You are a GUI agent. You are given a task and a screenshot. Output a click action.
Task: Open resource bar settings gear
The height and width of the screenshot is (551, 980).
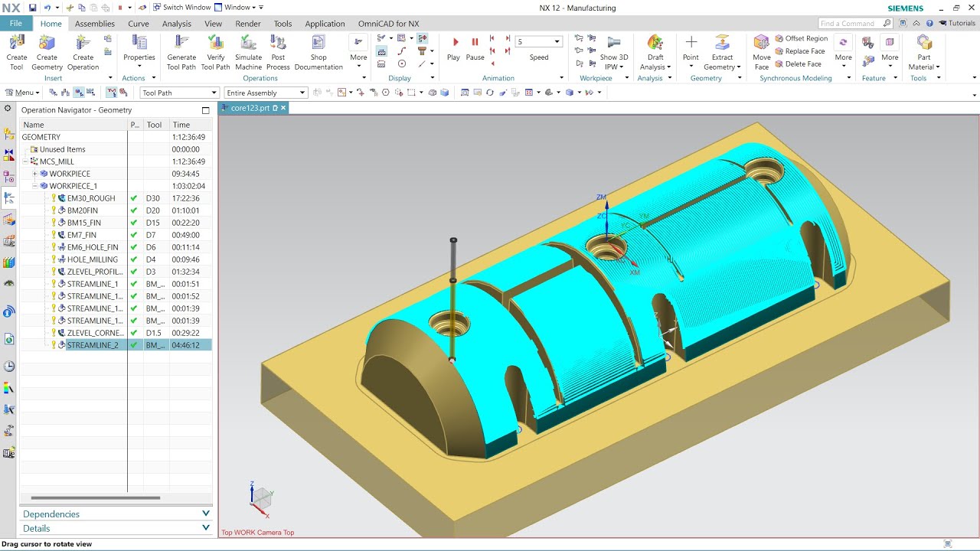(x=8, y=109)
